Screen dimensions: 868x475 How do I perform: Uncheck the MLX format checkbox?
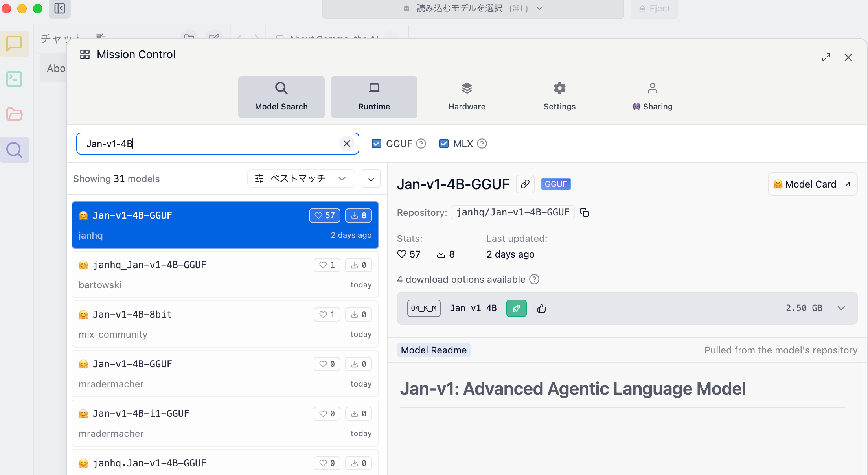444,144
